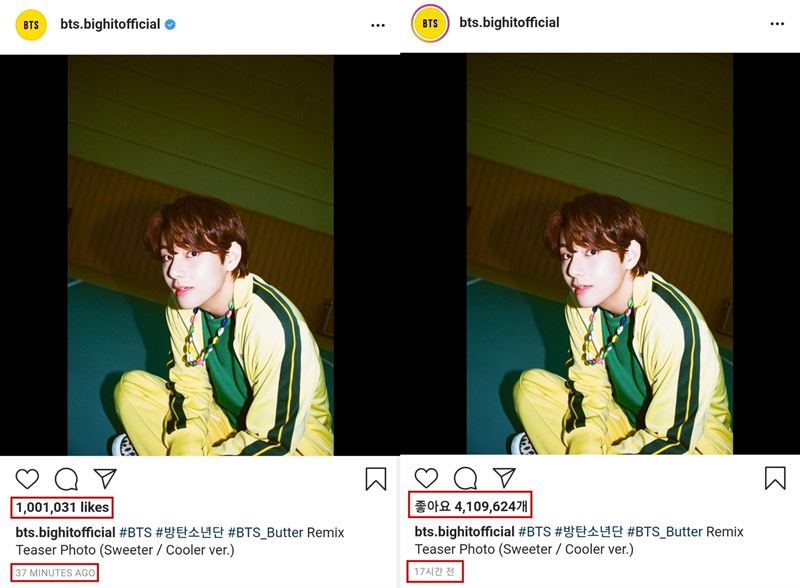Open comments on the left post
Image resolution: width=800 pixels, height=588 pixels.
(66, 479)
